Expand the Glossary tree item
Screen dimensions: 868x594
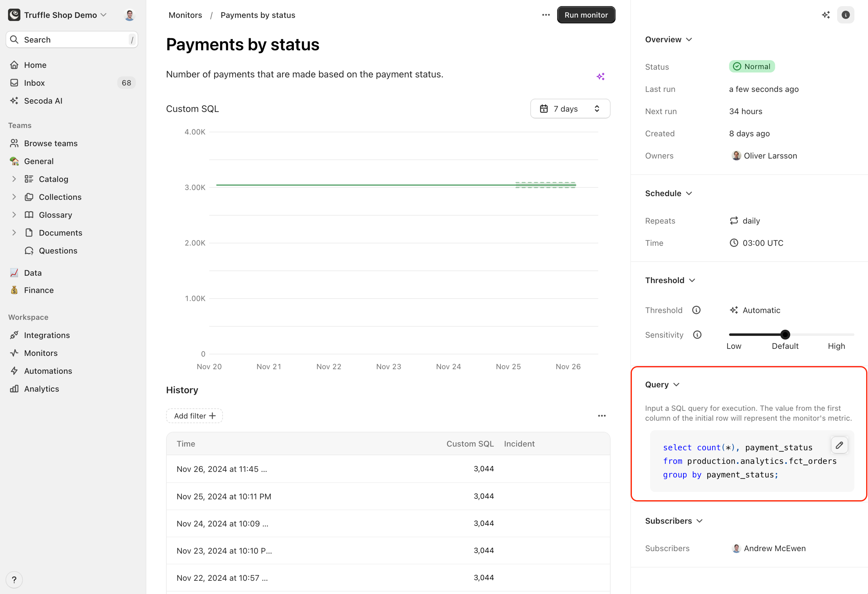[x=14, y=215]
